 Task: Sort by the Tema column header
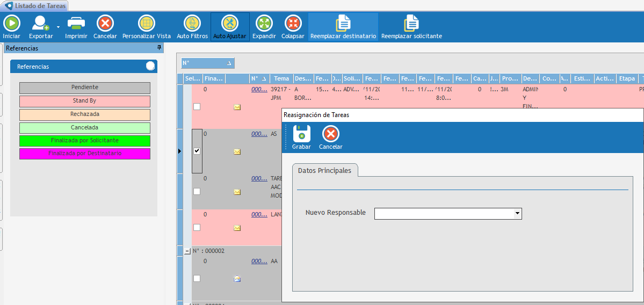point(281,78)
